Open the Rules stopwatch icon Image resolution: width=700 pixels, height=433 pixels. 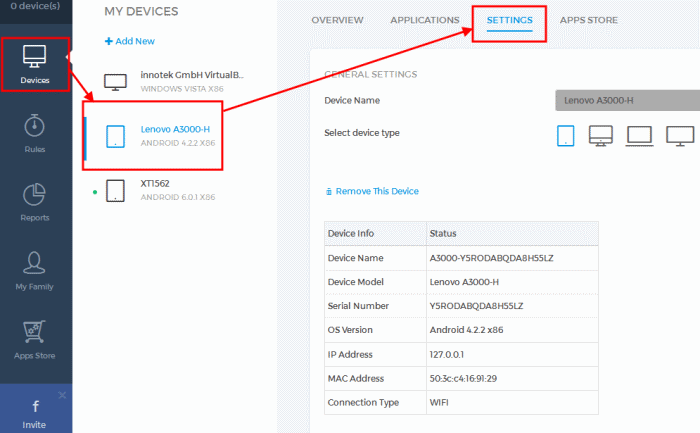click(34, 125)
